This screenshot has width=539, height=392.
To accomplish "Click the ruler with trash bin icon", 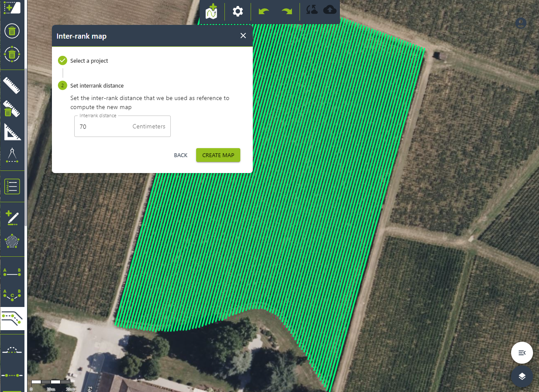I will pyautogui.click(x=12, y=109).
